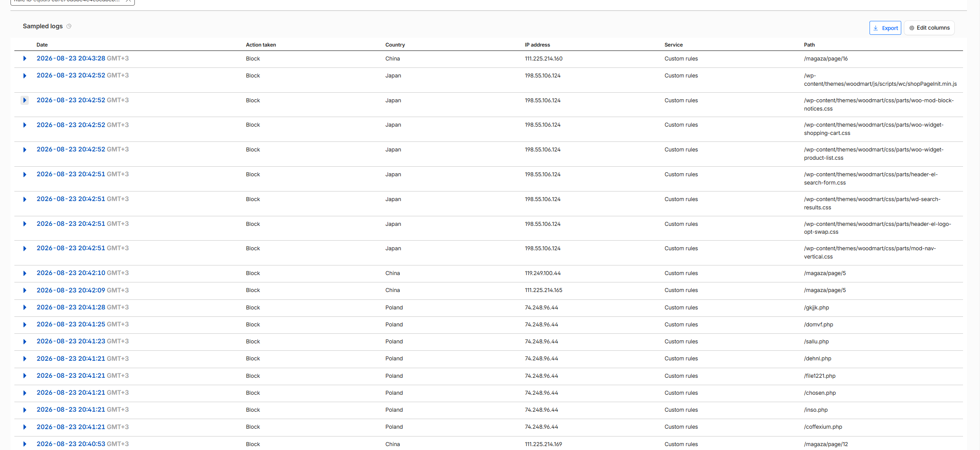Expand the /coffexium.php log row
Image resolution: width=980 pixels, height=450 pixels.
click(25, 427)
